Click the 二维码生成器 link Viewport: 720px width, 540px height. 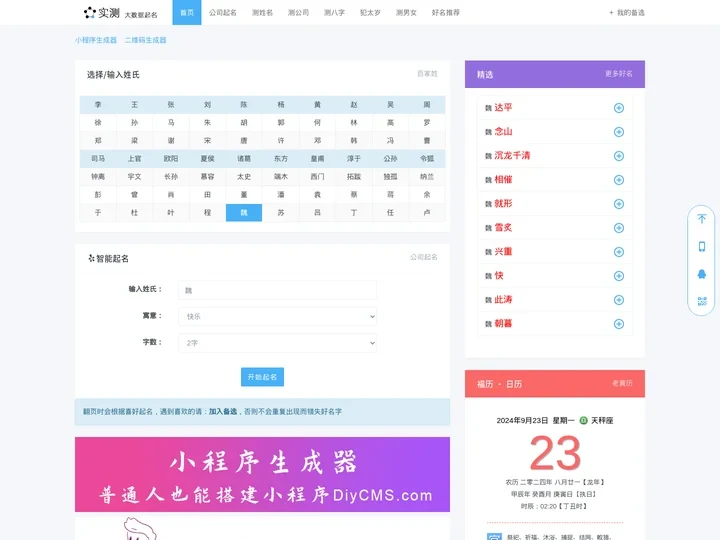(146, 40)
